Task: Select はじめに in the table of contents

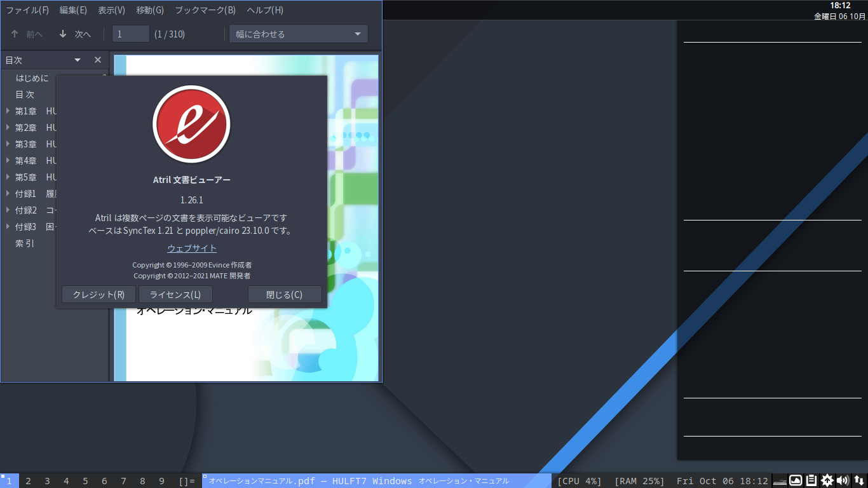Action: [32, 78]
